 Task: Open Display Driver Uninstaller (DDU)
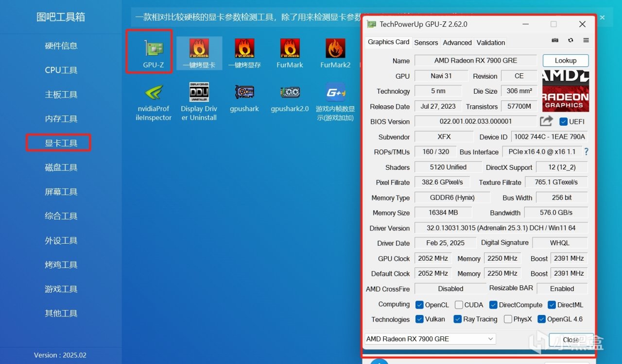[199, 102]
